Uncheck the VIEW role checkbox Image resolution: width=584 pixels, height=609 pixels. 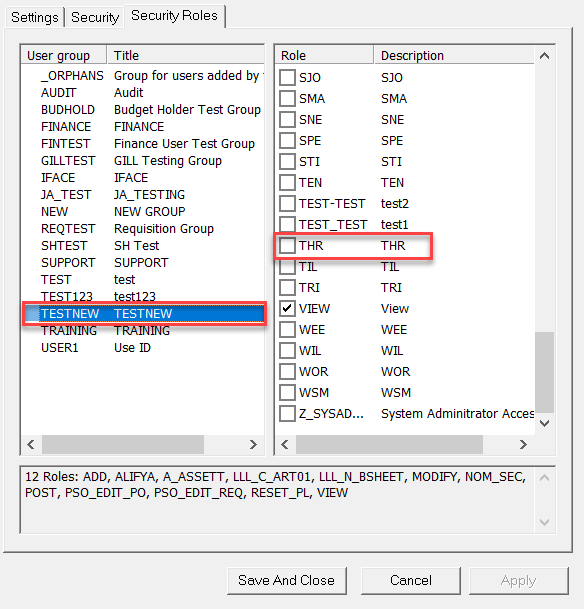pyautogui.click(x=287, y=308)
